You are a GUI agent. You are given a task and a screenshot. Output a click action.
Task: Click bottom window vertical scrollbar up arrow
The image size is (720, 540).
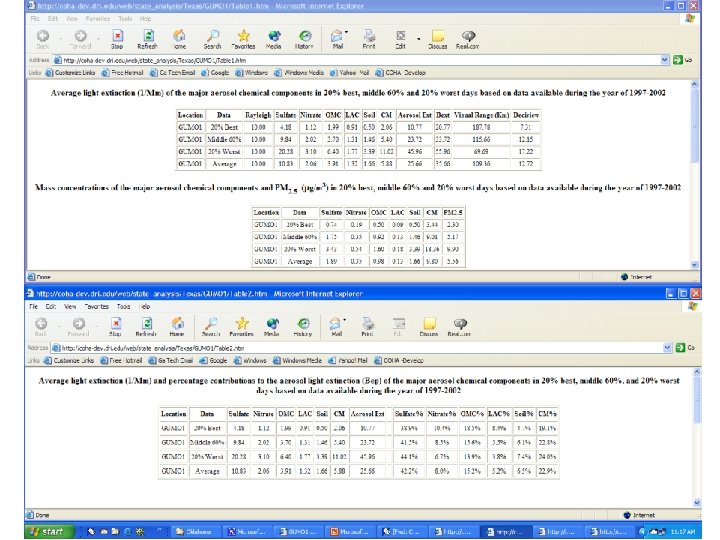[697, 371]
